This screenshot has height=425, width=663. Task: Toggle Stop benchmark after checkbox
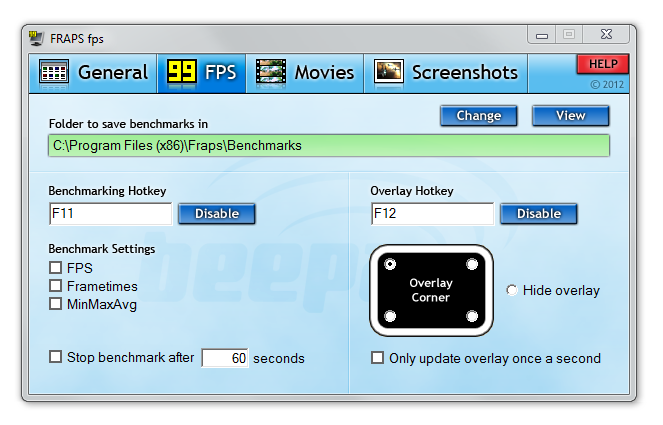pyautogui.click(x=55, y=357)
